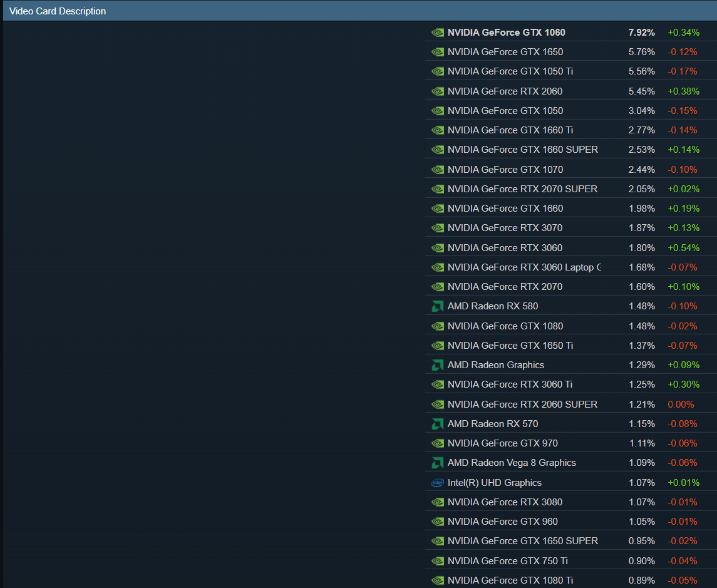Select the AMD Radeon Graphics name

pos(496,365)
